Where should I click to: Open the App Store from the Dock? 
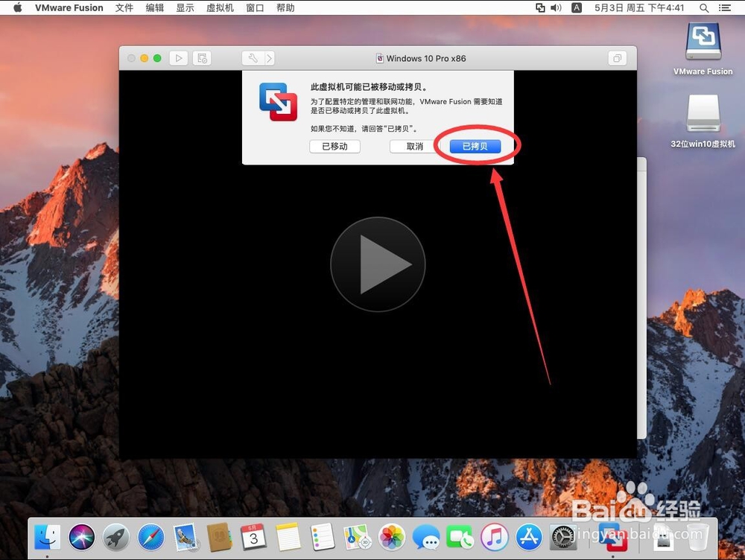(529, 536)
